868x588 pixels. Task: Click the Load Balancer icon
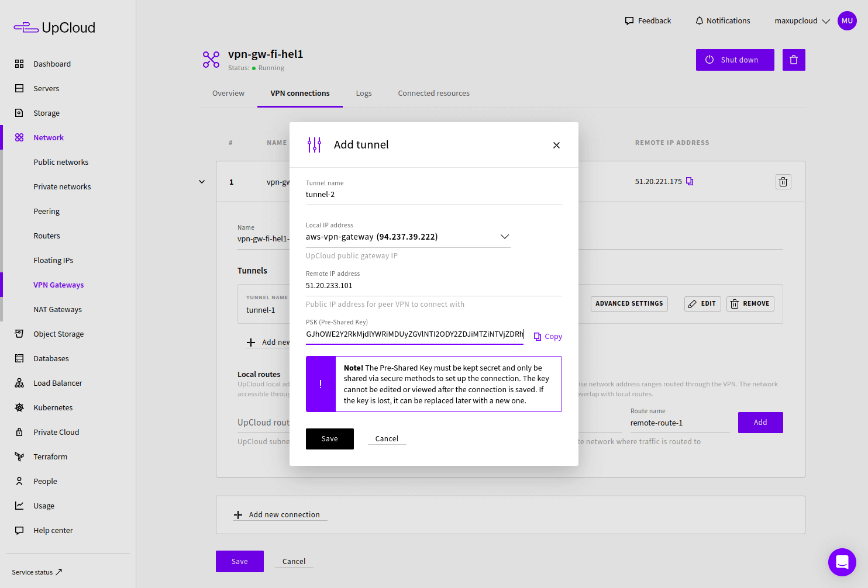click(x=19, y=383)
